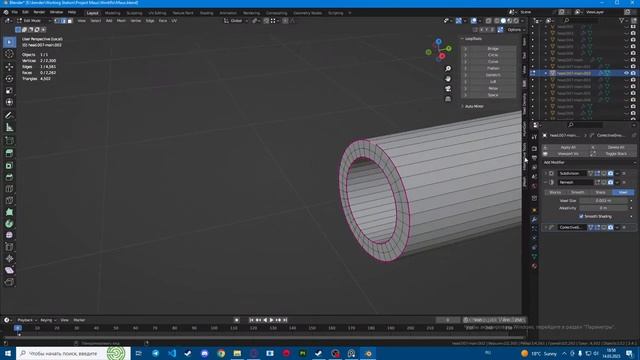Open the File menu
This screenshot has height=360, width=640.
pos(15,12)
